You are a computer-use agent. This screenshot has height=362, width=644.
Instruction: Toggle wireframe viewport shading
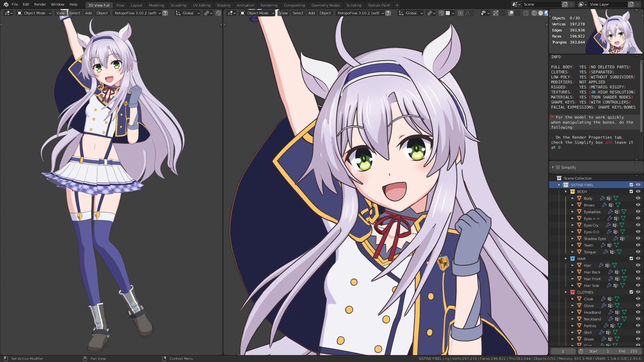534,13
